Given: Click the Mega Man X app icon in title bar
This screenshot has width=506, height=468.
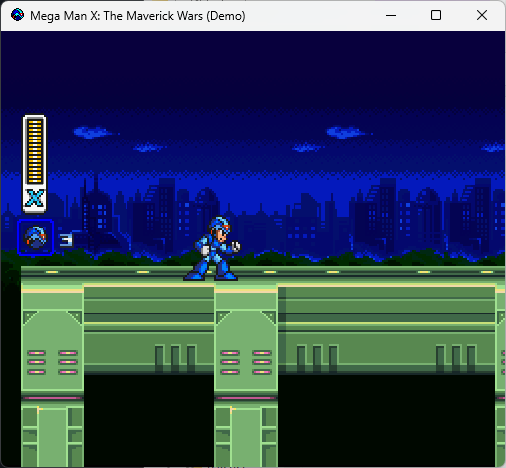Looking at the screenshot, I should (x=17, y=15).
